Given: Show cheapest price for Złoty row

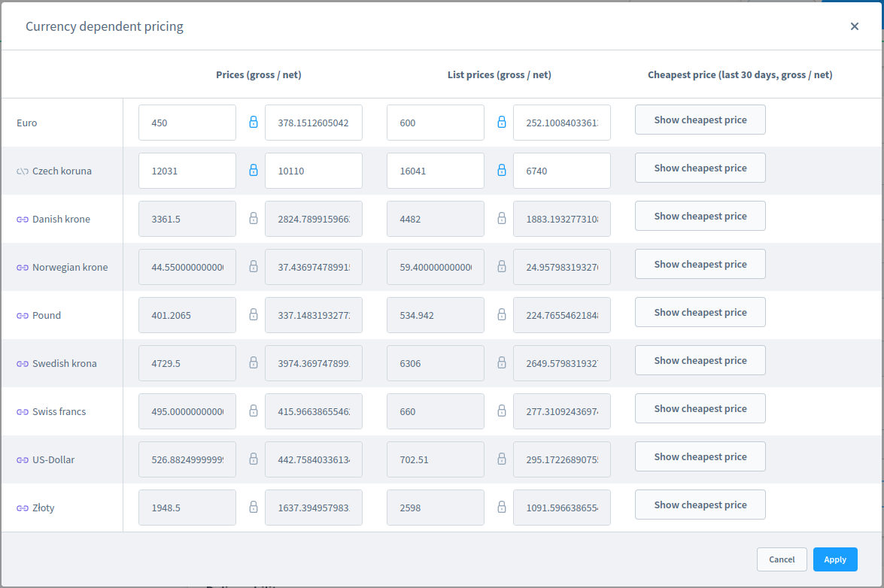Looking at the screenshot, I should click(x=700, y=505).
